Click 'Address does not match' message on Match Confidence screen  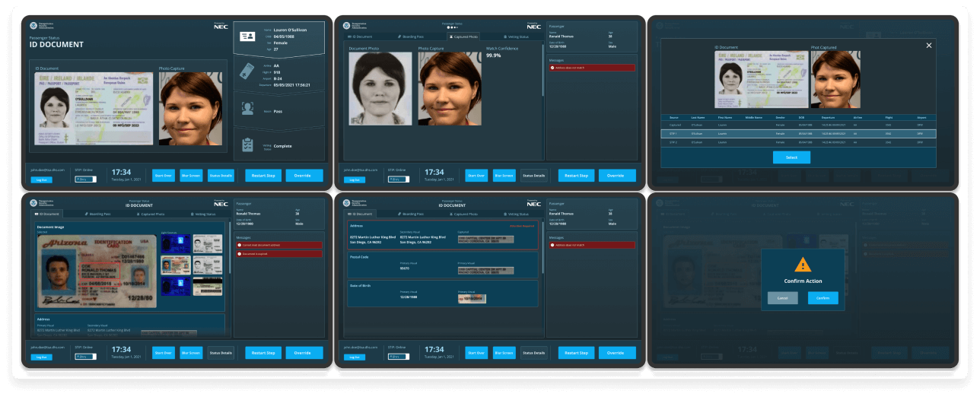point(593,68)
